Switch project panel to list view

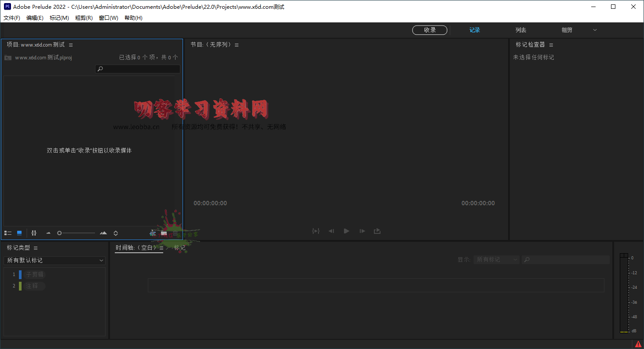pyautogui.click(x=8, y=233)
